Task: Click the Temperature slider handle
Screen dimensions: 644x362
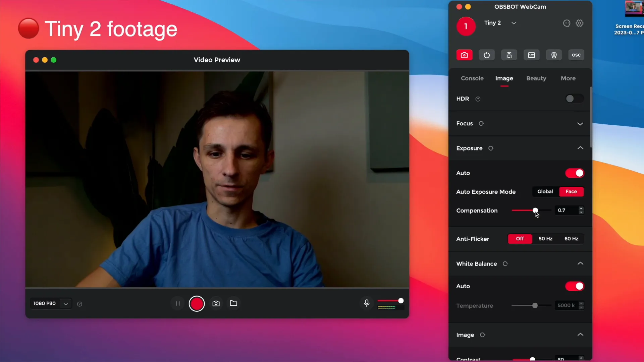Action: point(535,305)
